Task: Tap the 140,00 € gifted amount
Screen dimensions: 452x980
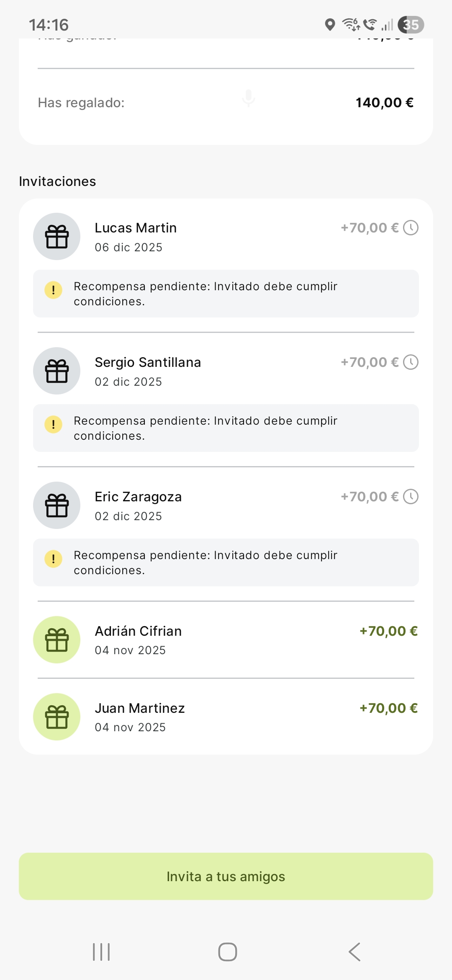Action: [x=384, y=103]
